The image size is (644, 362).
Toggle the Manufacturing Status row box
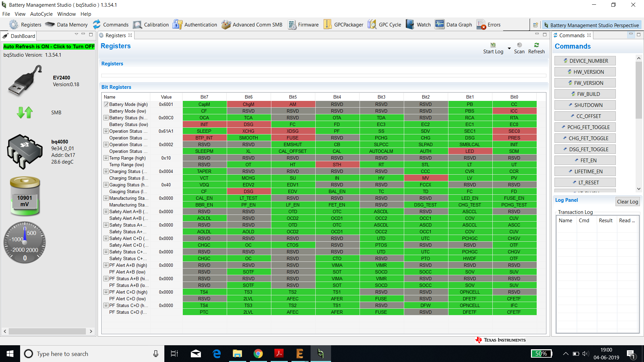click(106, 198)
